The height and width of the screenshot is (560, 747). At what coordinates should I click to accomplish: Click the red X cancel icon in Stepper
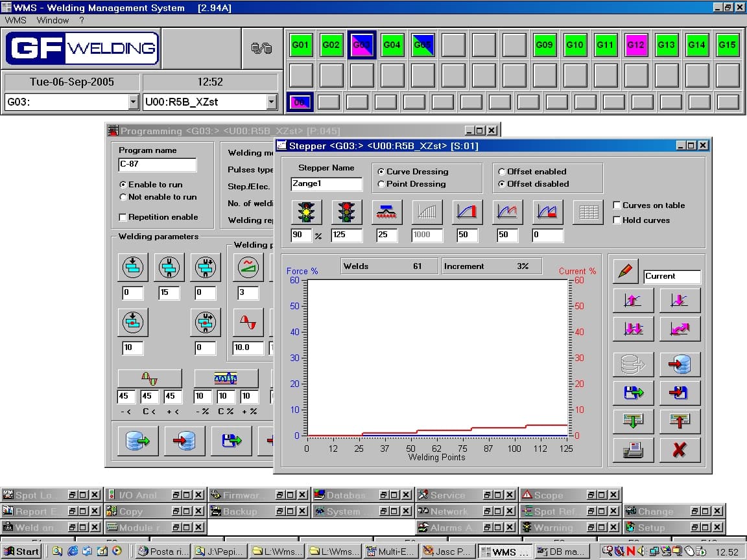point(680,449)
